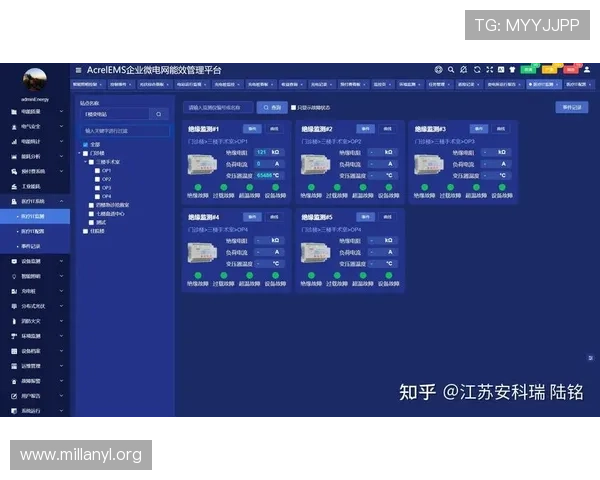This screenshot has width=600, height=480.
Task: Expand the 分布式光伏 sidebar chevron
Action: point(61,306)
